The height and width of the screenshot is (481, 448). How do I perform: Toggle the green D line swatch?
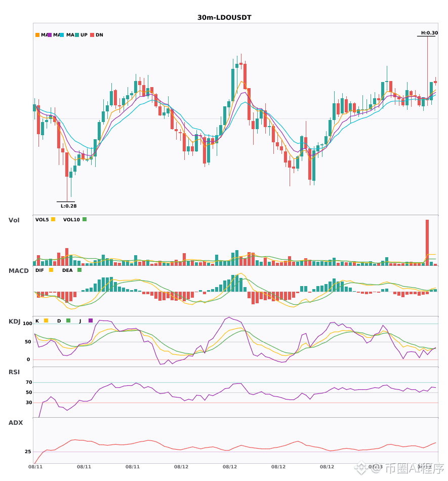(x=68, y=320)
